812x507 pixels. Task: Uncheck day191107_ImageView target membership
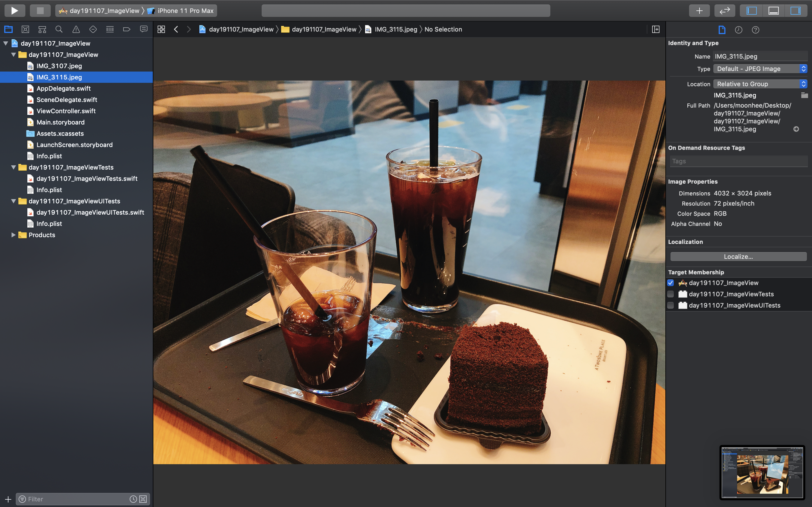670,283
